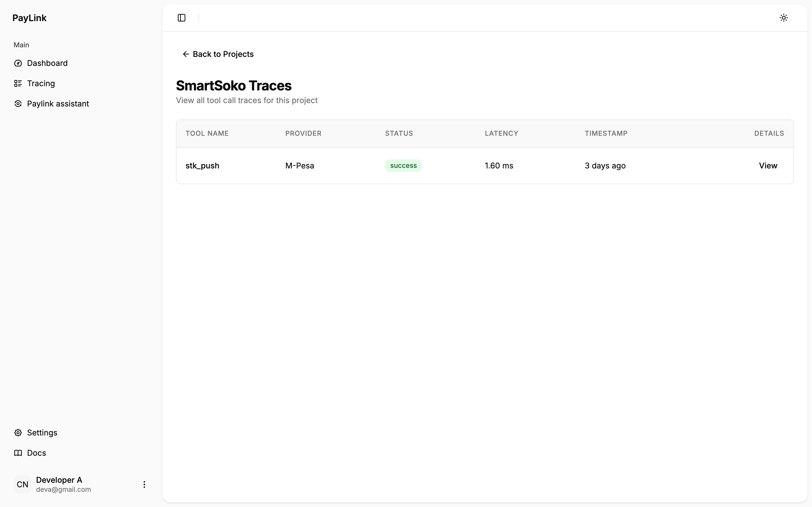Image resolution: width=812 pixels, height=507 pixels.
Task: Click the Developer A account name
Action: (x=59, y=480)
